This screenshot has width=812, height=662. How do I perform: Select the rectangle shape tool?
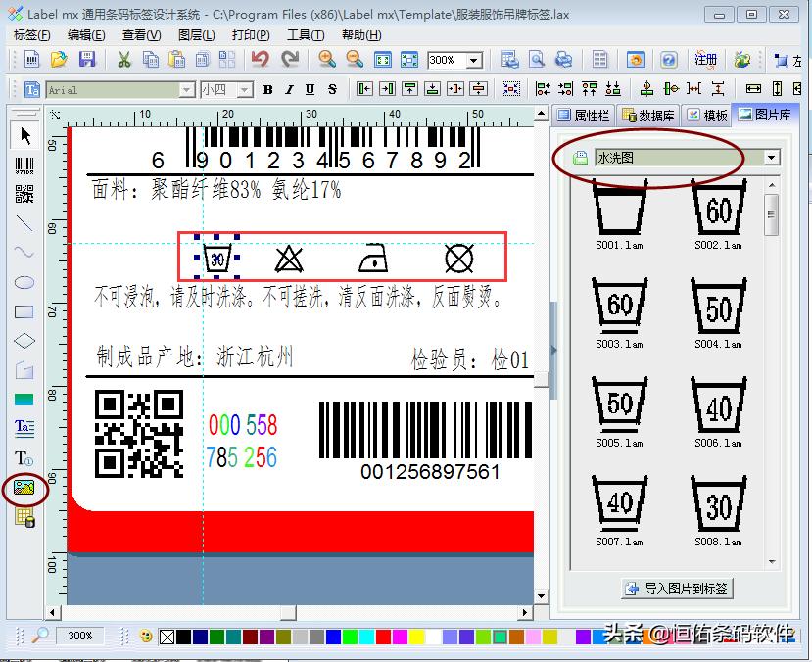point(24,311)
